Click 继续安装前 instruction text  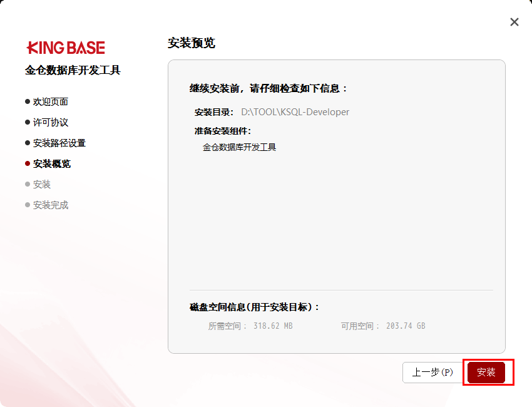(x=269, y=88)
